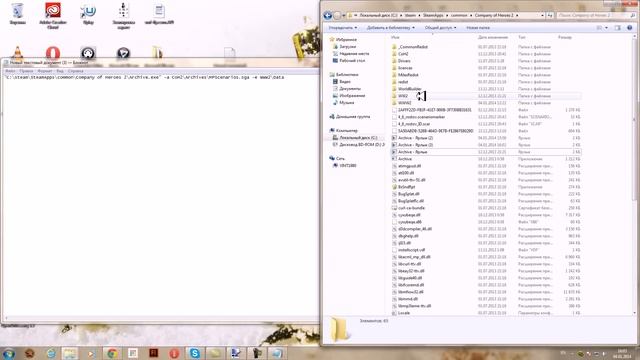Select the WW2 folder row
The image size is (640, 360).
486,96
